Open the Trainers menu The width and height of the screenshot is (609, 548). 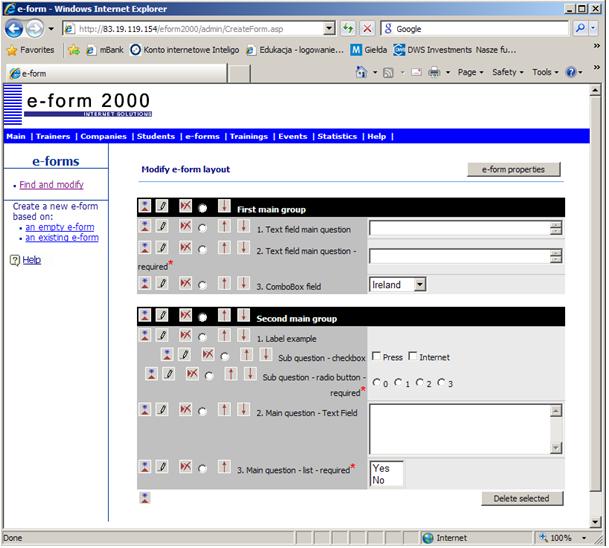pos(53,137)
